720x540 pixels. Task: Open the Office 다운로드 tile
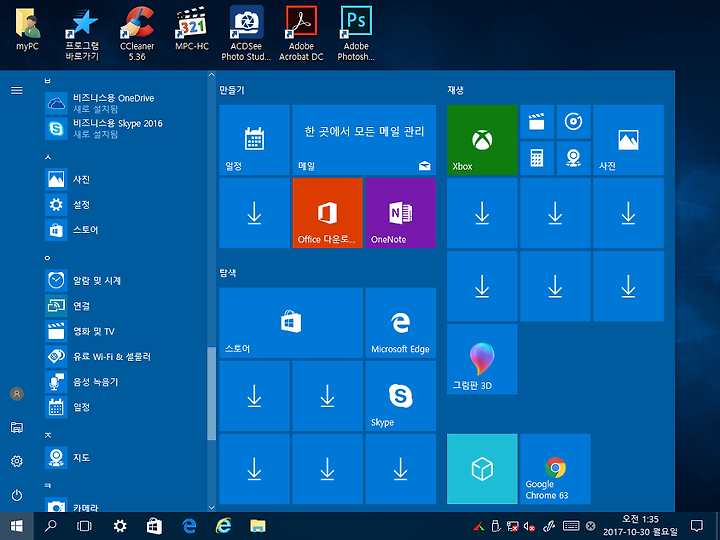click(x=327, y=213)
